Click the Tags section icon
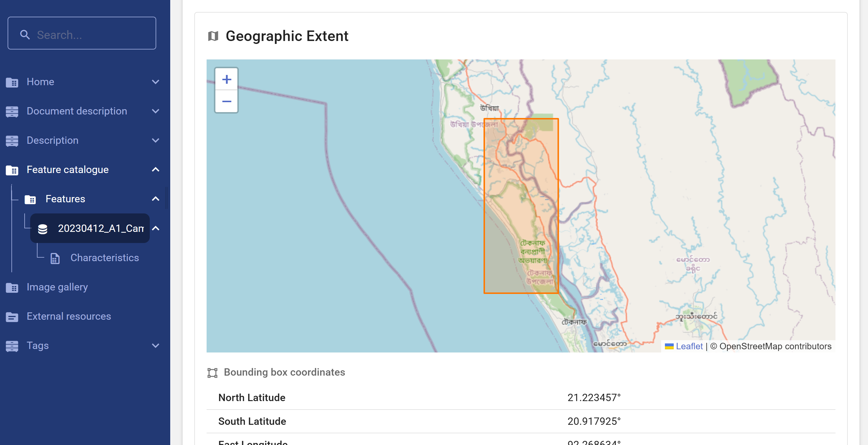The height and width of the screenshot is (445, 868). pos(12,346)
